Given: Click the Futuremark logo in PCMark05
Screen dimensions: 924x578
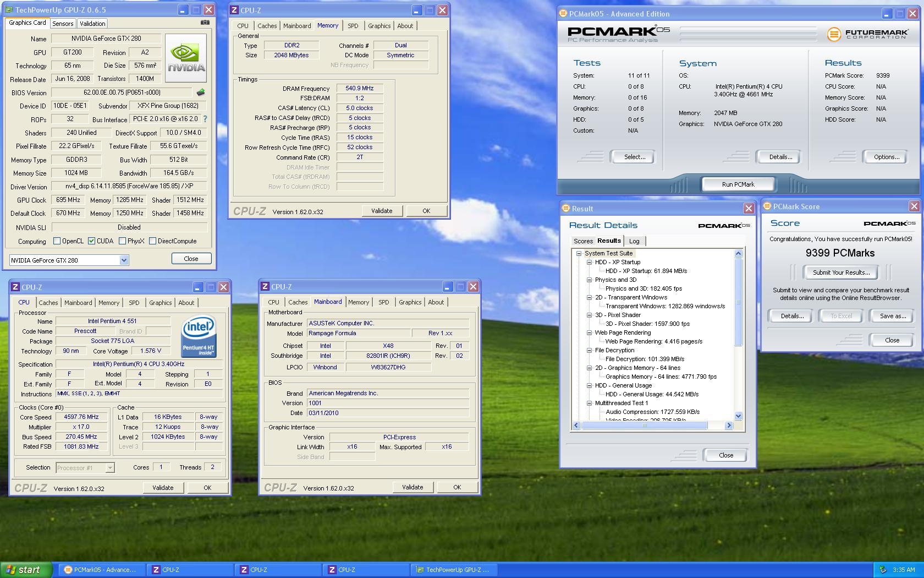Looking at the screenshot, I should tap(868, 34).
